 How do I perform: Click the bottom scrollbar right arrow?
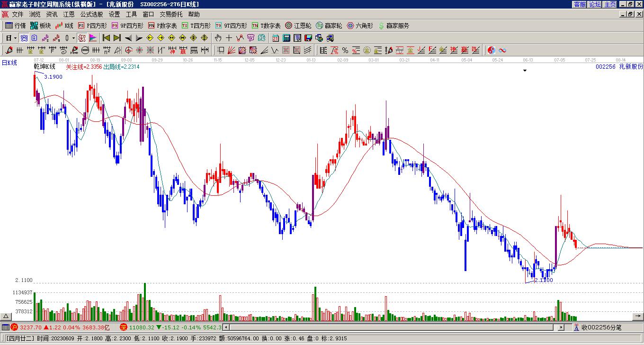point(561,327)
